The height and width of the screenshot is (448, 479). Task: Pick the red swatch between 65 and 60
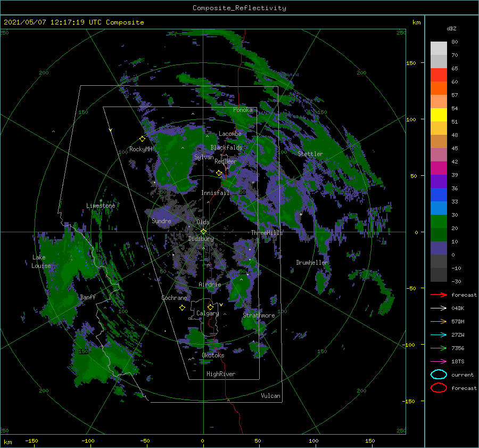click(x=439, y=75)
